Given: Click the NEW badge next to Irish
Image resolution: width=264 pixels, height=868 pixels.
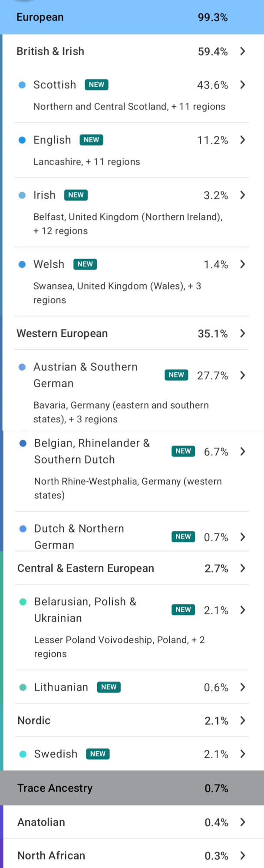Looking at the screenshot, I should click(76, 195).
